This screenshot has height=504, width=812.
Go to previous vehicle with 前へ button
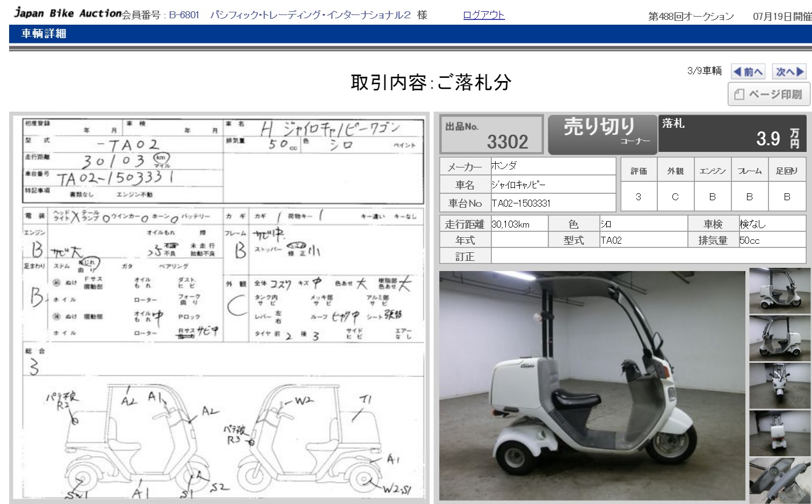(x=748, y=71)
